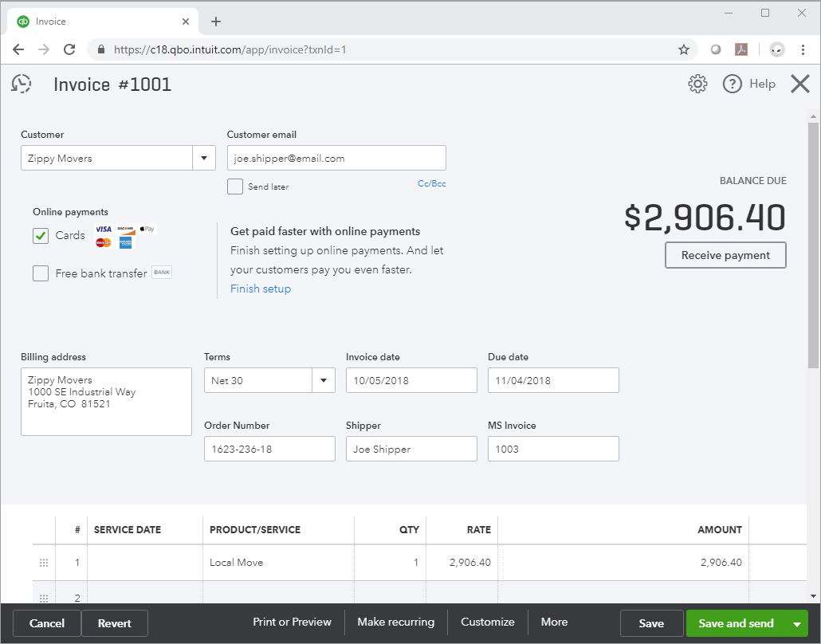
Task: Expand the Customer dropdown list
Action: click(x=204, y=158)
